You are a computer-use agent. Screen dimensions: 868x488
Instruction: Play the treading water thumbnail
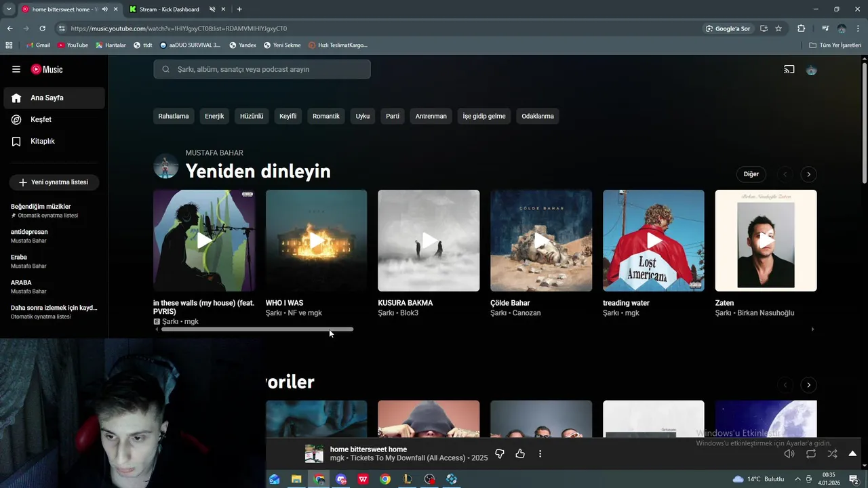[x=654, y=241]
